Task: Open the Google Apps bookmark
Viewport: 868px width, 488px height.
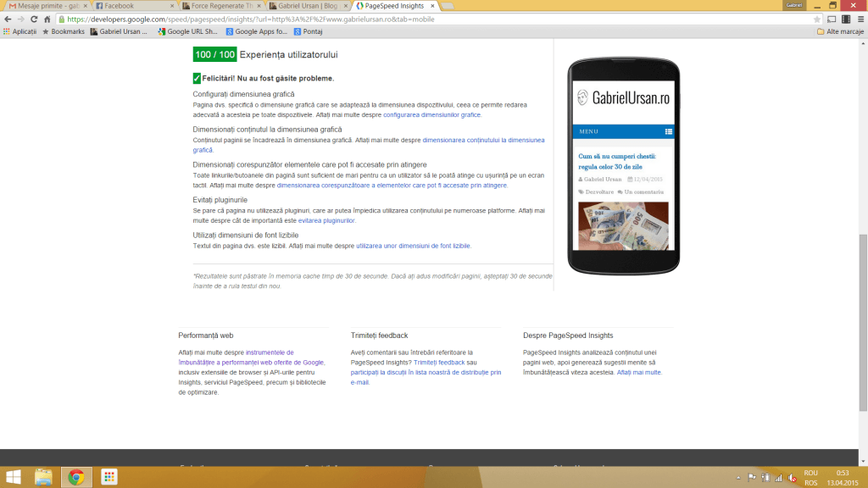Action: 256,31
